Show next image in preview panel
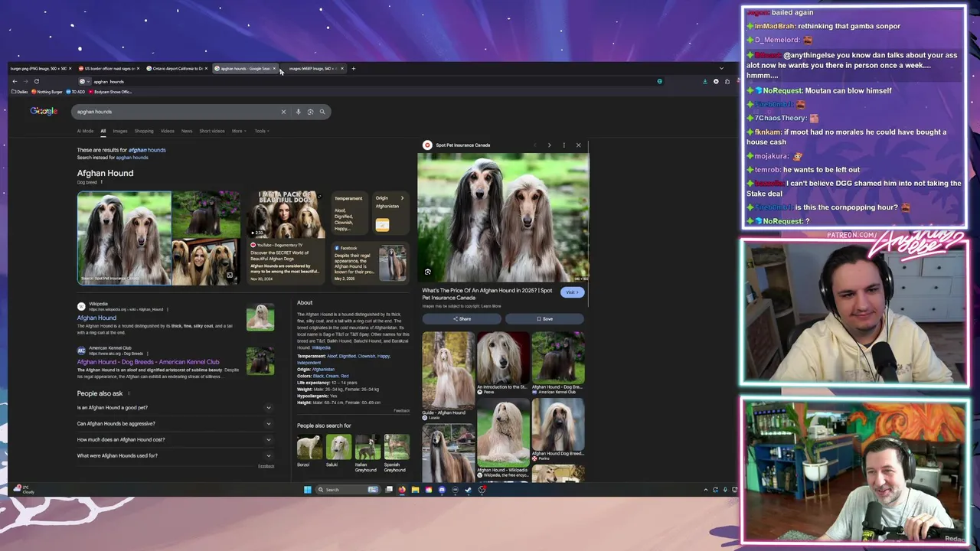This screenshot has height=551, width=980. coord(549,145)
